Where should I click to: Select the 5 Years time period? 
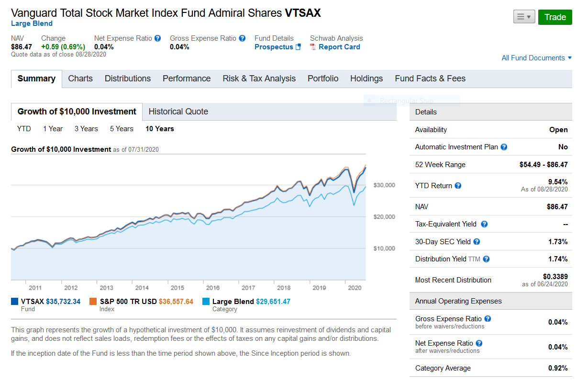122,129
